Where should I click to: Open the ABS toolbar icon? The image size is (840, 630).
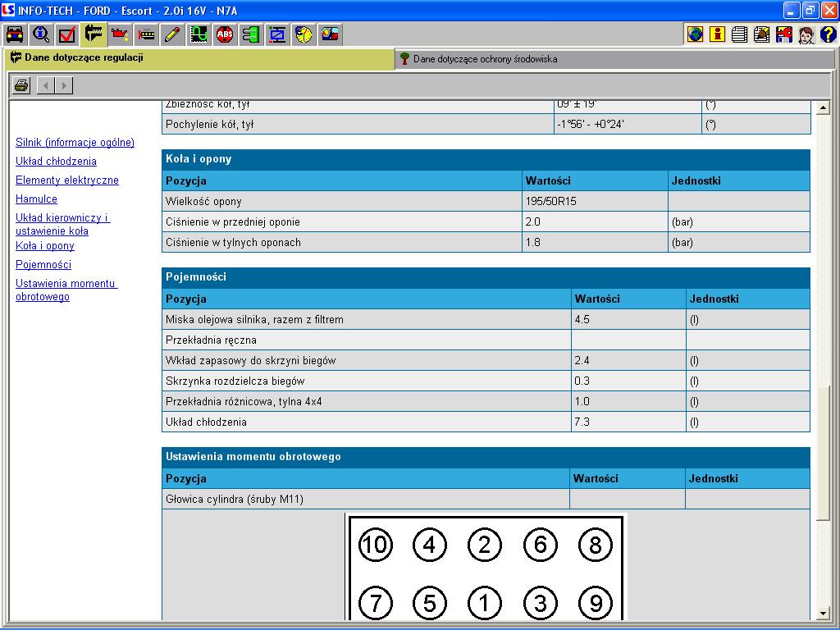(225, 34)
